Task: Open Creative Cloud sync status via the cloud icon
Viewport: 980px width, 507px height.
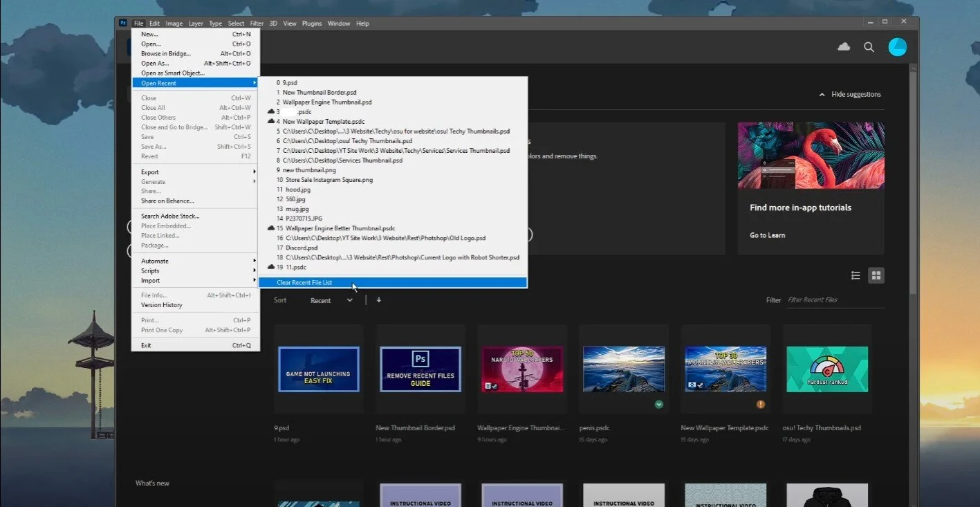Action: (x=843, y=46)
